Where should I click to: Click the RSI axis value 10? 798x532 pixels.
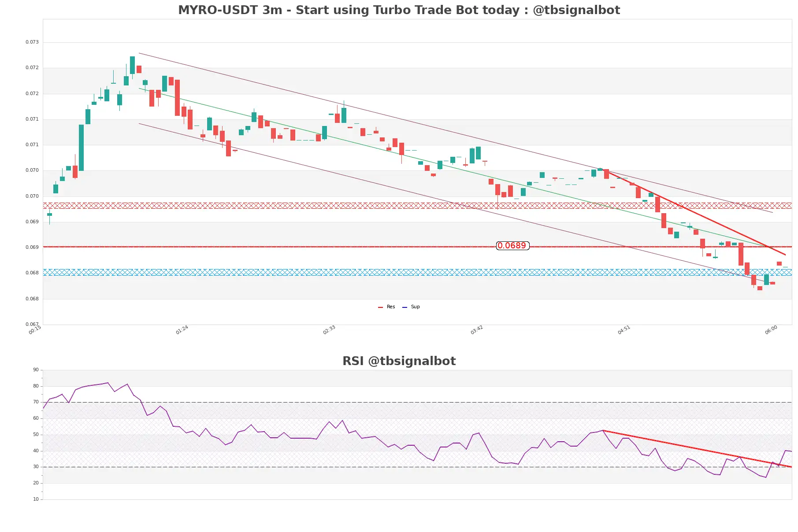(x=36, y=499)
